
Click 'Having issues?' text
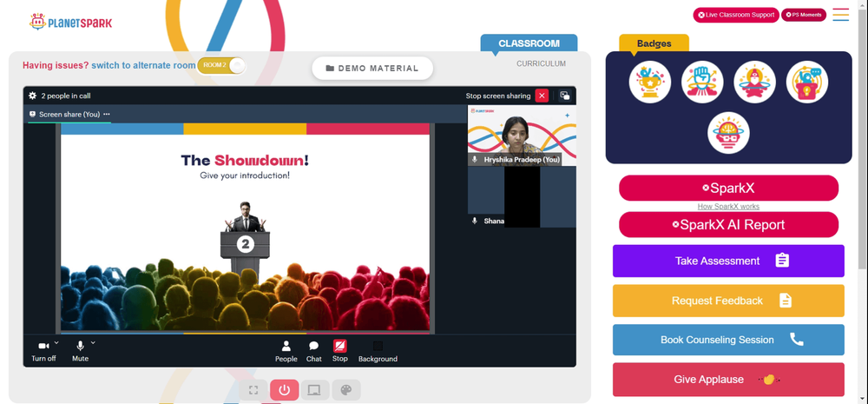[x=56, y=65]
